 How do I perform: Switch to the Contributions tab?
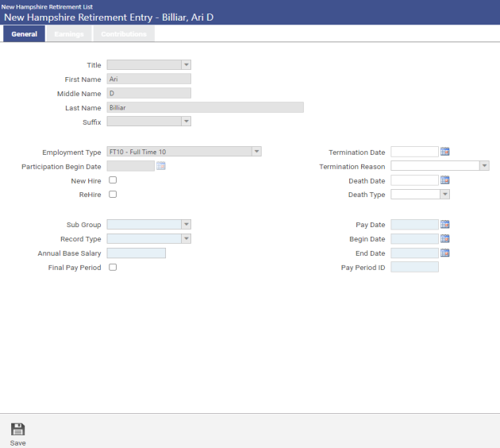(123, 34)
